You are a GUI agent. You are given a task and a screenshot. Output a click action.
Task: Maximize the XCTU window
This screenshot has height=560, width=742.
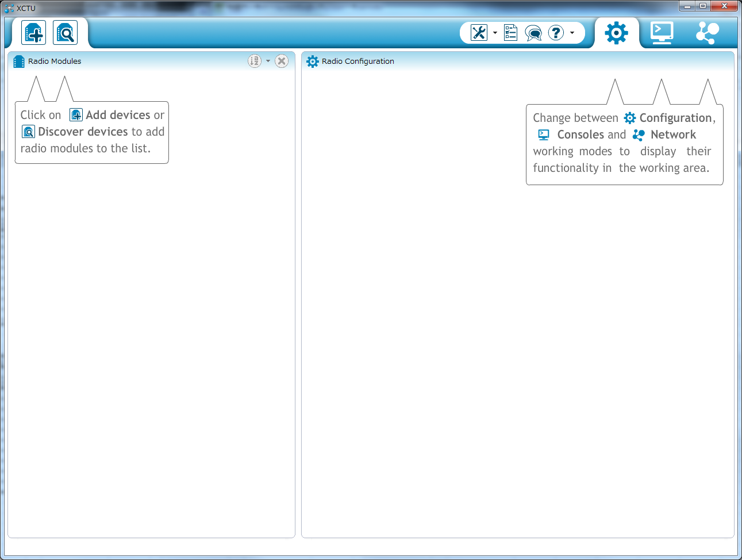(702, 6)
